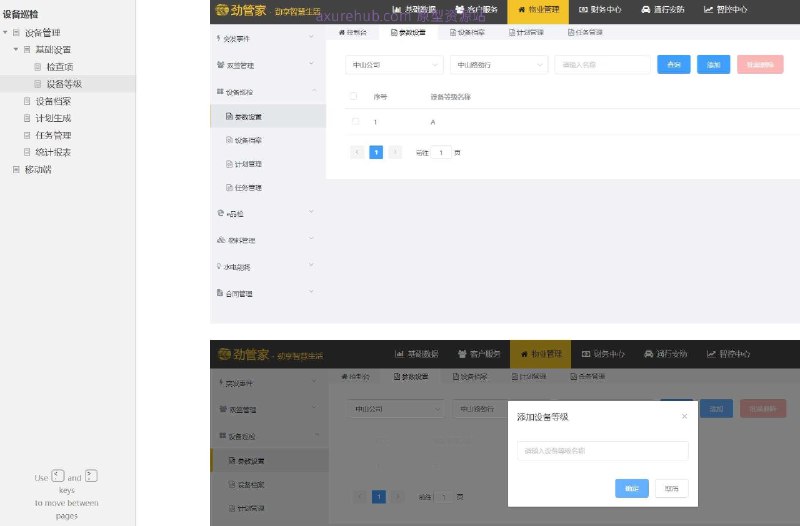This screenshot has width=800, height=526.
Task: Click dimmed 批量删除 button in lower mockup
Action: pyautogui.click(x=763, y=409)
